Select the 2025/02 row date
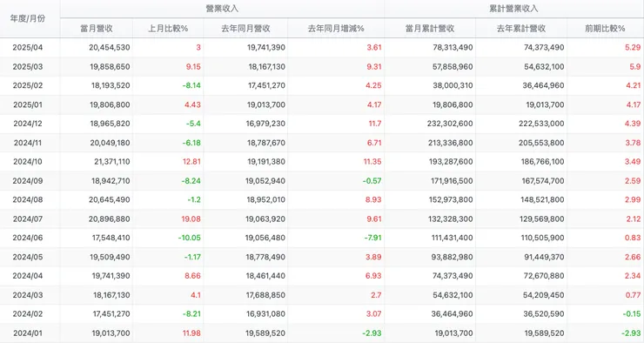The height and width of the screenshot is (343, 644). click(x=28, y=85)
